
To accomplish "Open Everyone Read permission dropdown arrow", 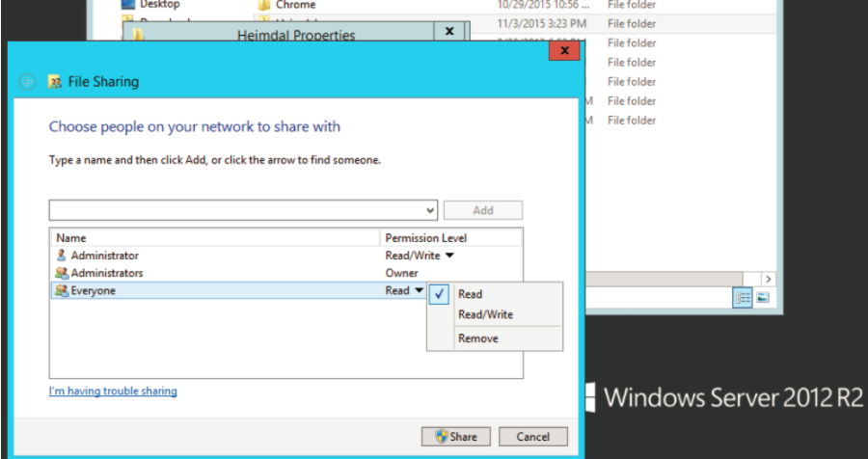I will (x=420, y=290).
